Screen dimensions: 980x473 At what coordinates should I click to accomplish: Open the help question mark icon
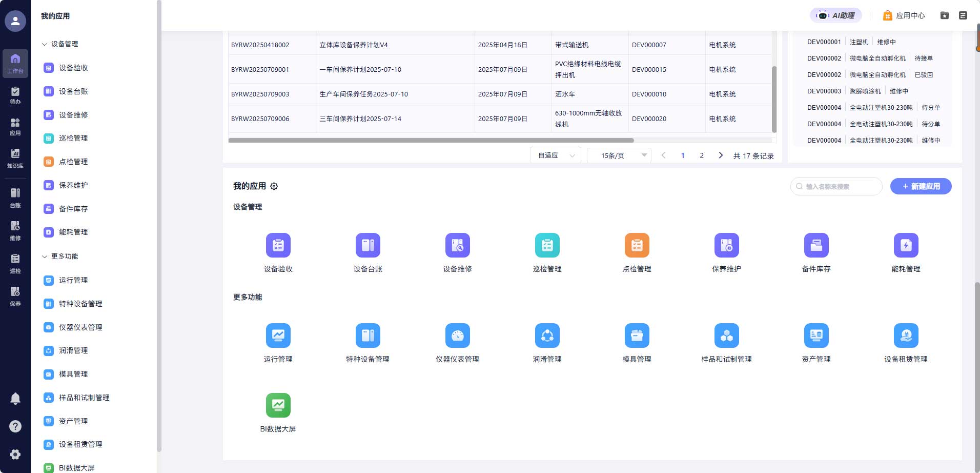click(x=15, y=426)
